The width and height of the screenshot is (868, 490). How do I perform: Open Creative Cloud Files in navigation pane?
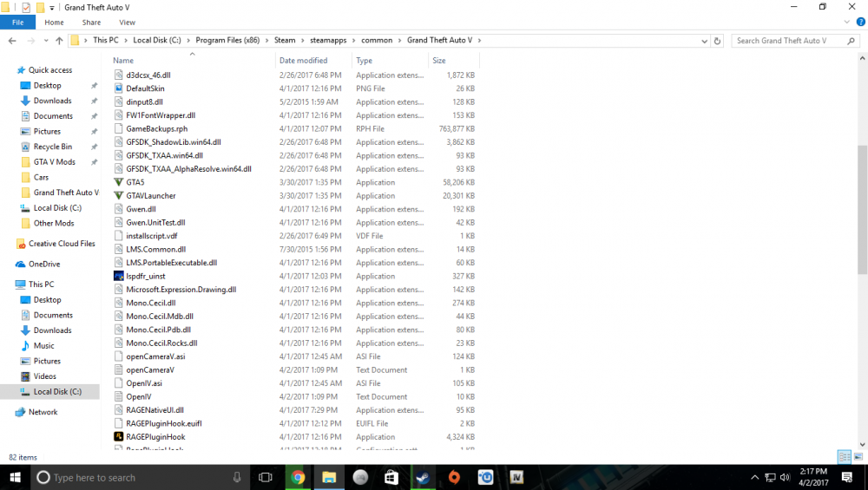pyautogui.click(x=62, y=244)
